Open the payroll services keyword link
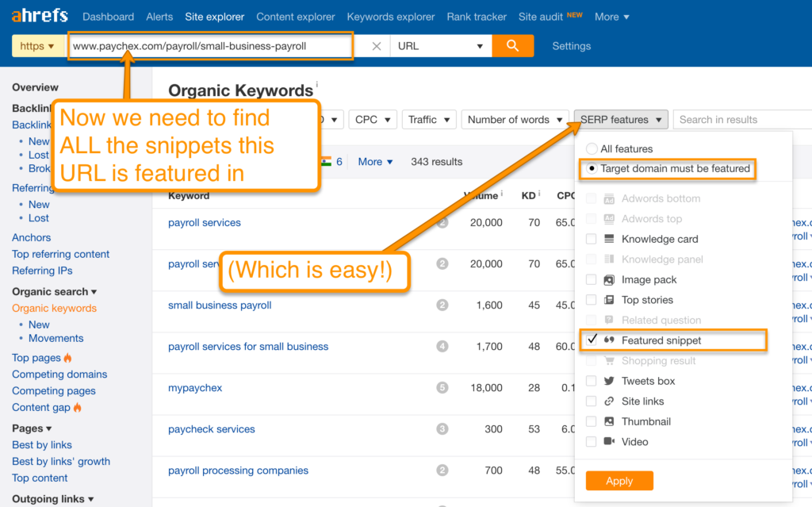812x507 pixels. point(205,222)
